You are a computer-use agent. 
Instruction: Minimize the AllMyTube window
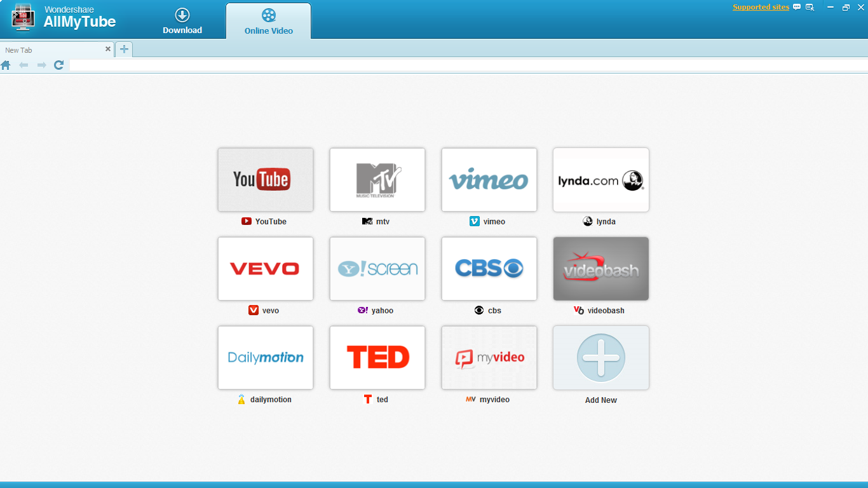point(831,8)
